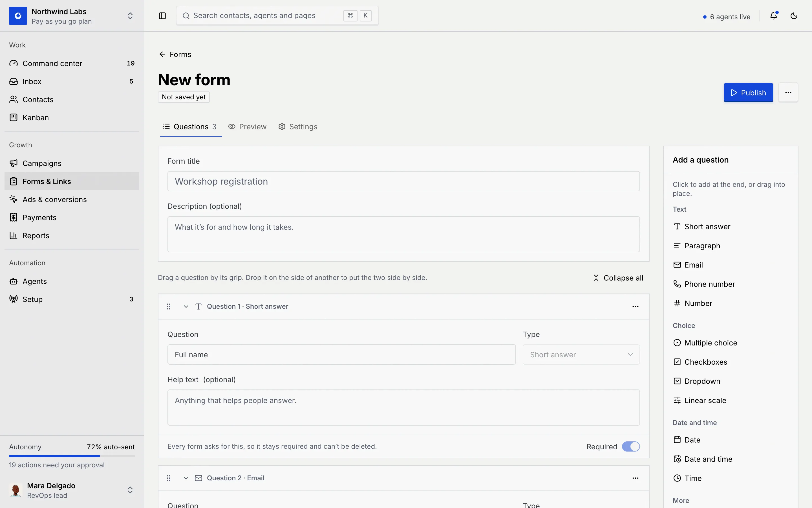The width and height of the screenshot is (812, 508).
Task: Focus the Help text field
Action: [x=403, y=407]
